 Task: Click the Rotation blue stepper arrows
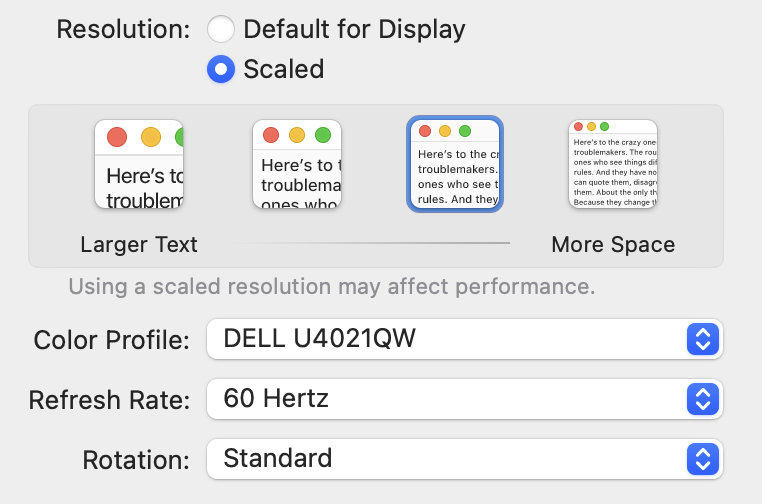coord(703,459)
